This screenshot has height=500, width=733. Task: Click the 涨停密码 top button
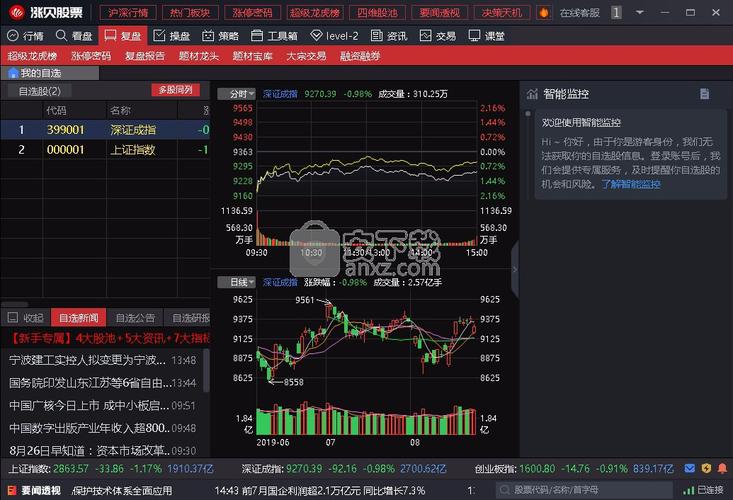pyautogui.click(x=252, y=13)
